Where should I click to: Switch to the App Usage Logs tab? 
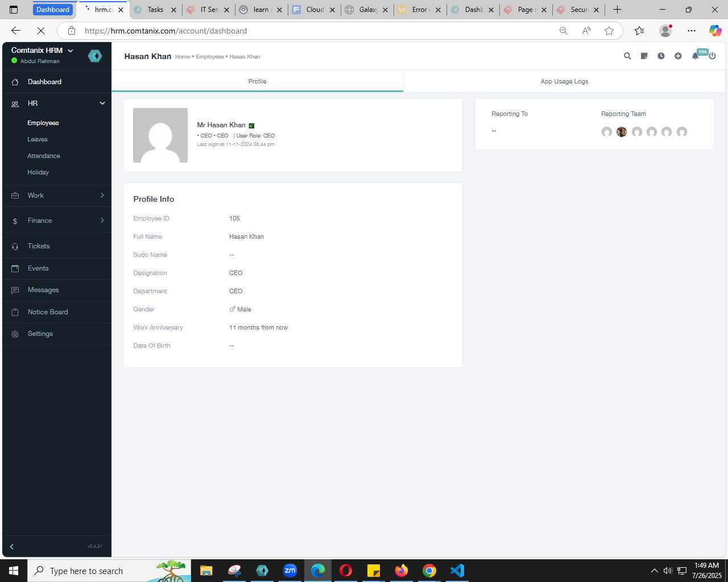[564, 81]
